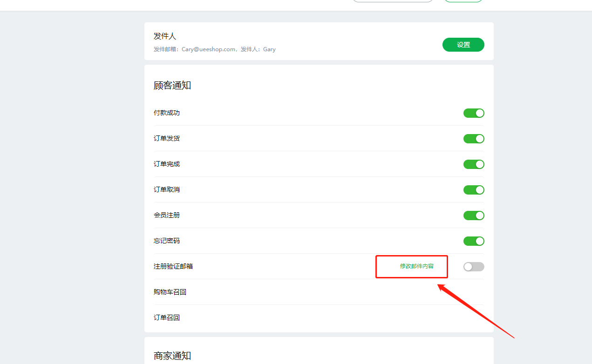Turn off the 订单发货 notification switch
Screen dimensions: 592x364
click(474, 139)
